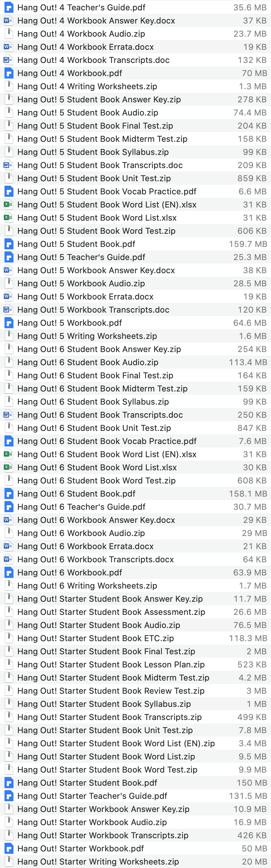This screenshot has width=271, height=868.
Task: Click the Word icon for Hang Out! 4 Workbook Errata.docx
Action: pos(8,47)
